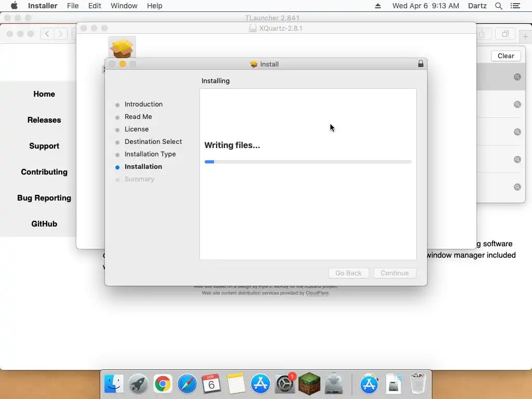Screen dimensions: 532x399
Task: Open the Window menu
Action: 124,6
